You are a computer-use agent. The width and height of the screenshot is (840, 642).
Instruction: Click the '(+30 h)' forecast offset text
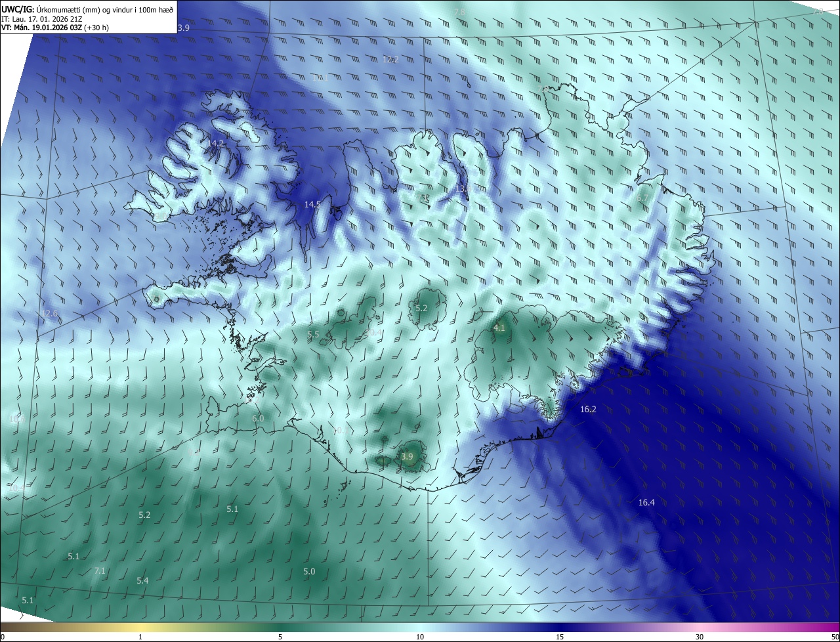[x=96, y=28]
